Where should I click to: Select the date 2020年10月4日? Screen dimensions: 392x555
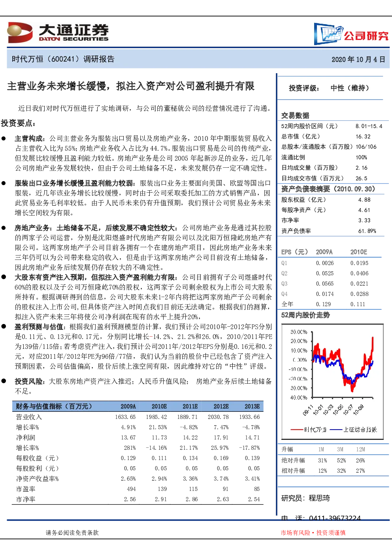[358, 59]
